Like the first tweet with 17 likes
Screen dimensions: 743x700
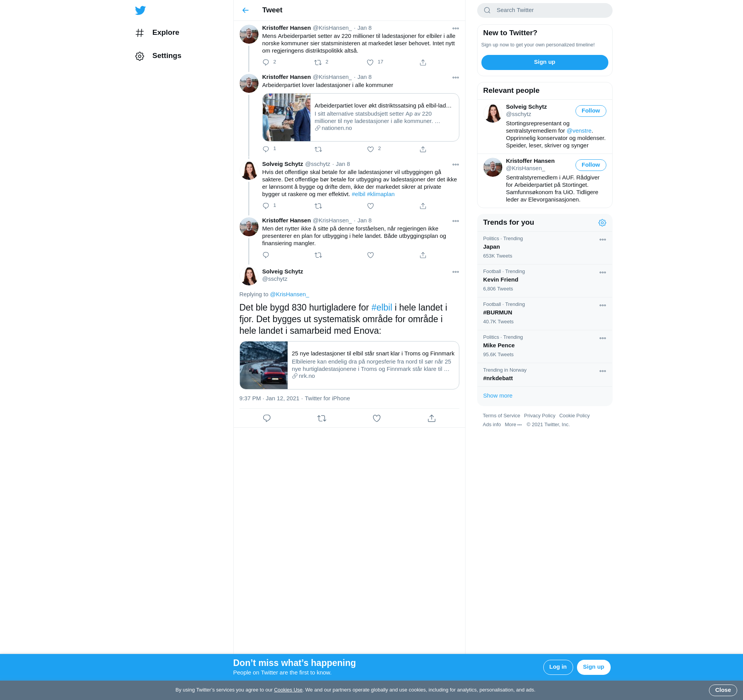click(x=370, y=62)
